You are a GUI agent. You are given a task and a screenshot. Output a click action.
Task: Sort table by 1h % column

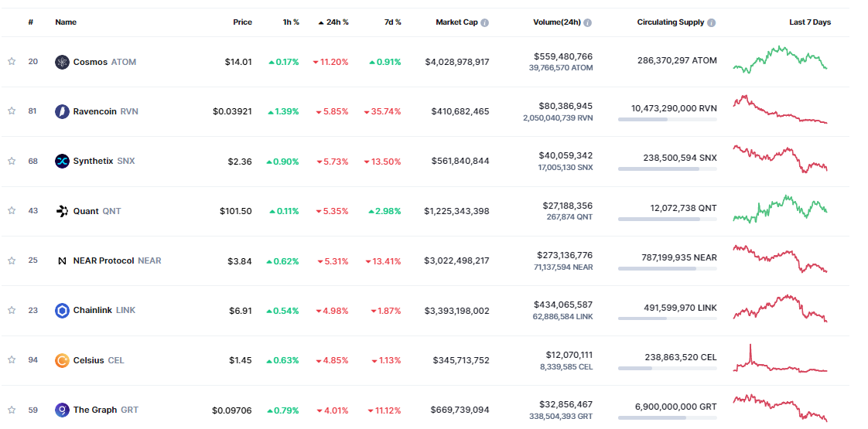tap(290, 22)
